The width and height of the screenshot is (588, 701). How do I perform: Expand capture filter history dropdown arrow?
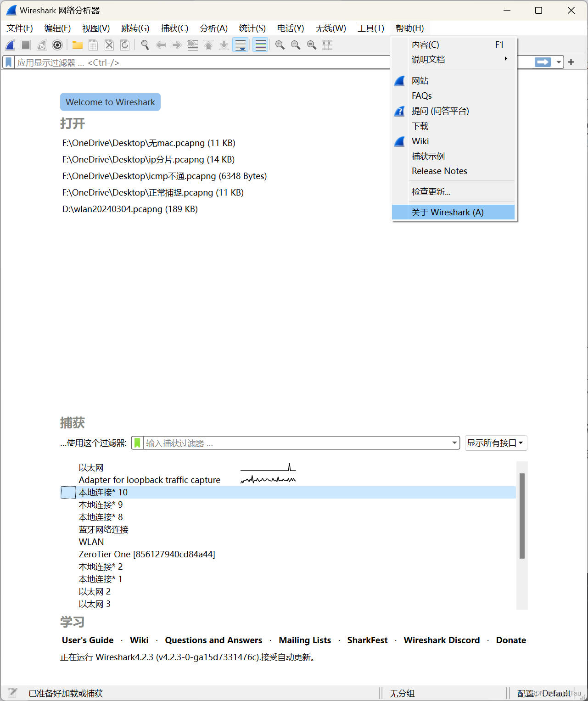click(454, 443)
